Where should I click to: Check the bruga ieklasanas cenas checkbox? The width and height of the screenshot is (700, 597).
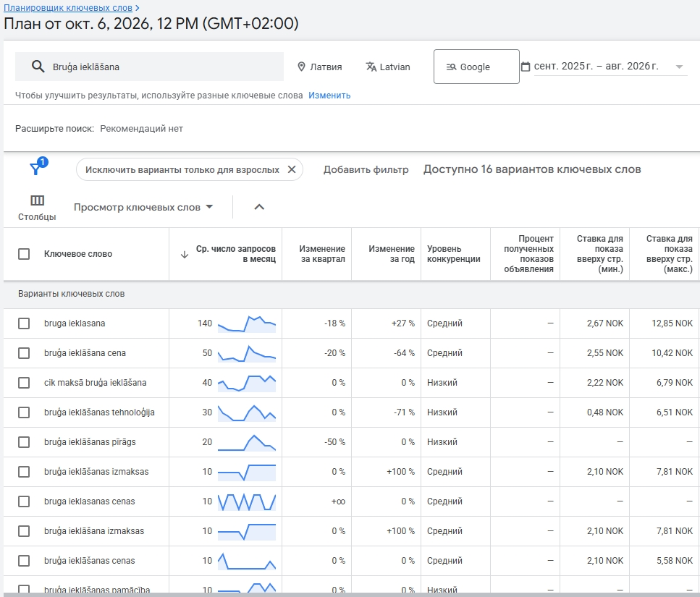[24, 501]
